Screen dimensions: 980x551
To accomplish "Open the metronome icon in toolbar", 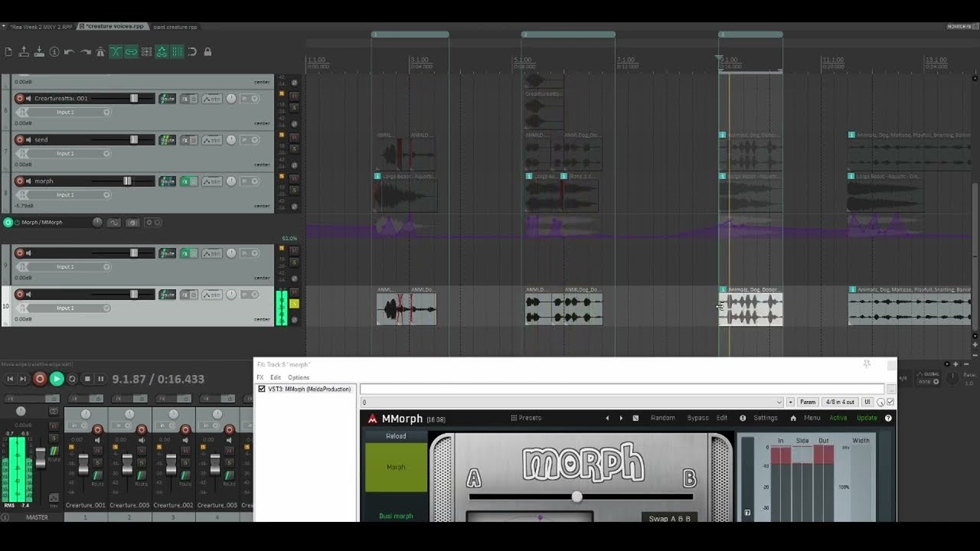I will coord(100,52).
